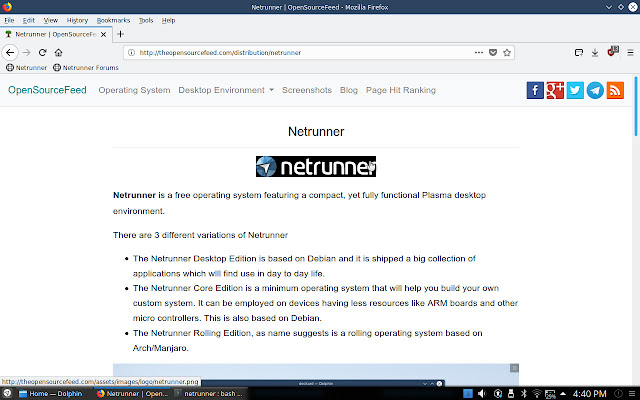Open the Edit menu
The height and width of the screenshot is (400, 640).
coord(29,20)
